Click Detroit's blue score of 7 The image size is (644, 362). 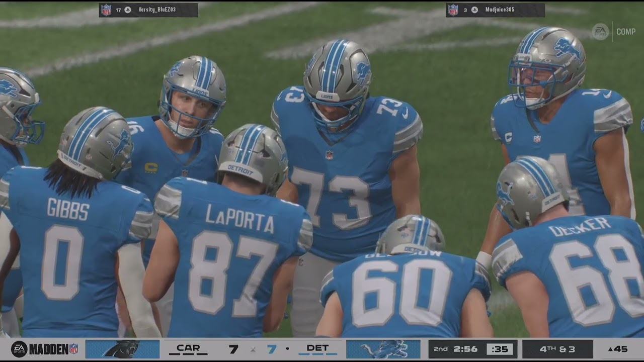click(x=272, y=349)
